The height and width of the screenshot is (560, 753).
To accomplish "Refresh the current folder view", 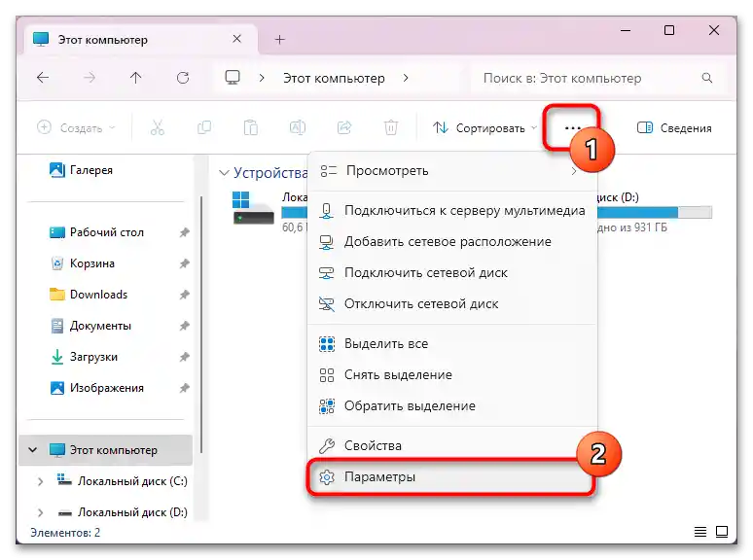I will 183,78.
